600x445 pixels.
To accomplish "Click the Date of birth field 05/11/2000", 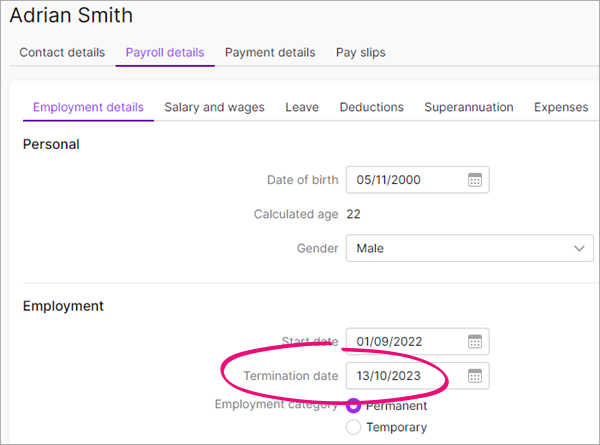I will click(x=417, y=180).
